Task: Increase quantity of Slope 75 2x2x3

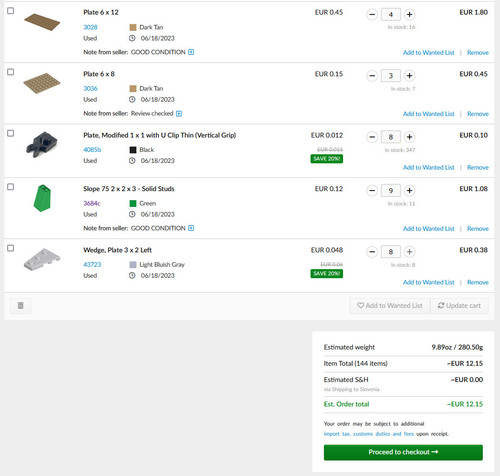Action: click(x=409, y=190)
